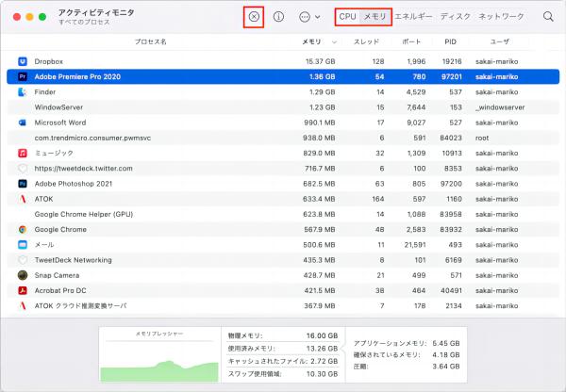Select the Adobe Premiere Pro 2020 row
Screen dimensions: 566x392
click(x=283, y=77)
